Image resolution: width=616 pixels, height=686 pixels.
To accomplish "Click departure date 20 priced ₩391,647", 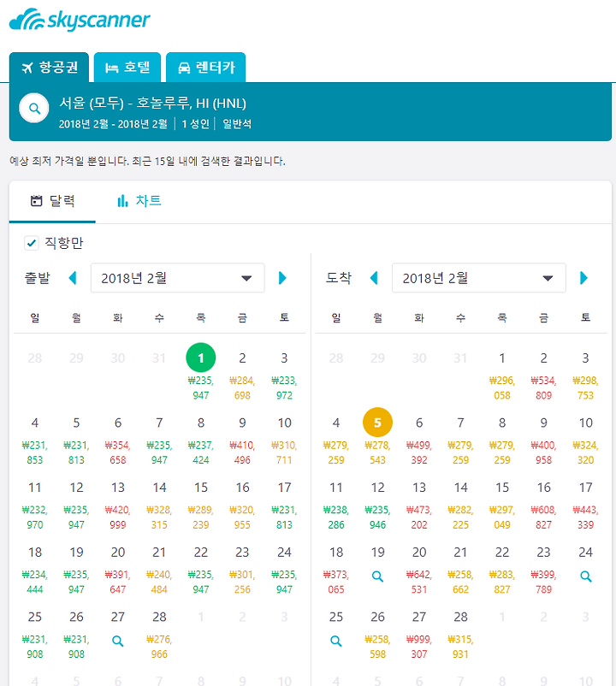I will point(118,571).
